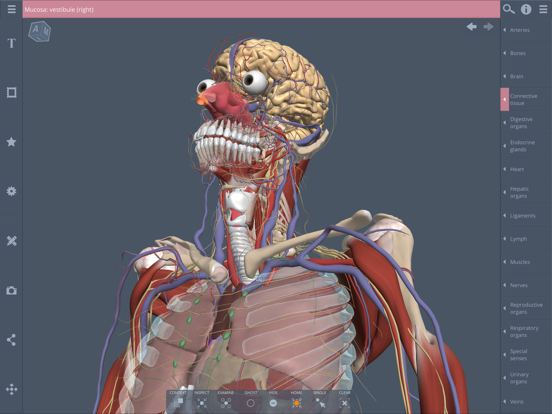552x414 pixels.
Task: Select the Text label tool
Action: point(11,43)
